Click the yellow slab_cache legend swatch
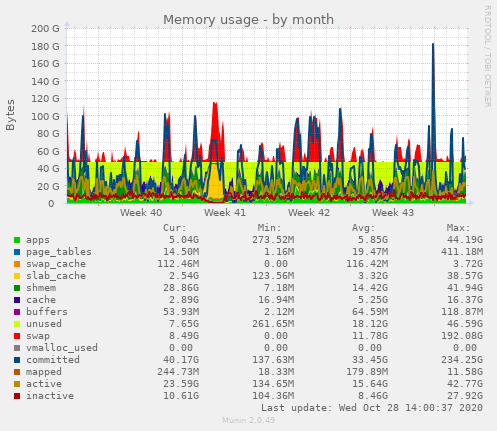The image size is (497, 431). click(x=17, y=276)
